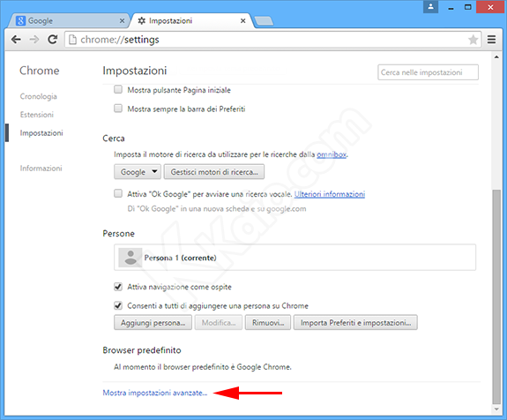Image resolution: width=507 pixels, height=420 pixels.
Task: Click the Persona 1 avatar icon
Action: coord(130,258)
